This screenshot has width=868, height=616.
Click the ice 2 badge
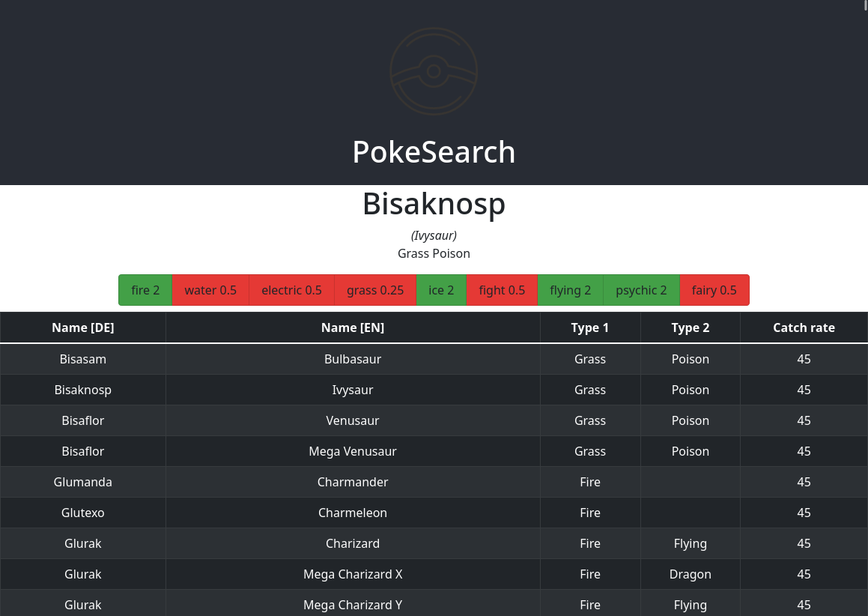[441, 290]
